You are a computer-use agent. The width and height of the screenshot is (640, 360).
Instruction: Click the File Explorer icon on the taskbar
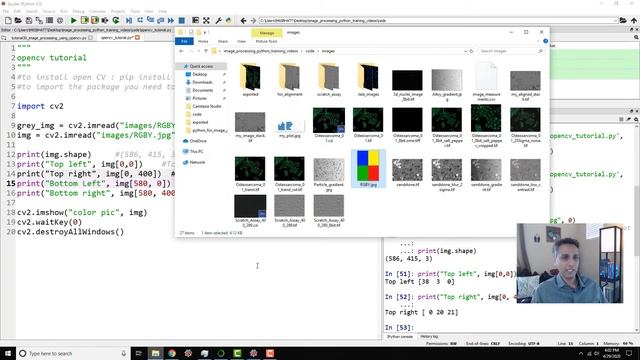coord(155,353)
